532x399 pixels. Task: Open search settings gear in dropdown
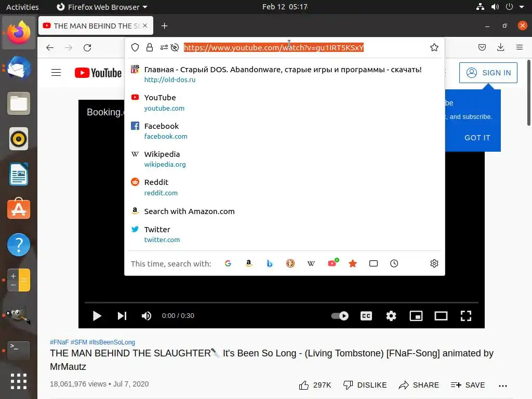click(x=434, y=263)
